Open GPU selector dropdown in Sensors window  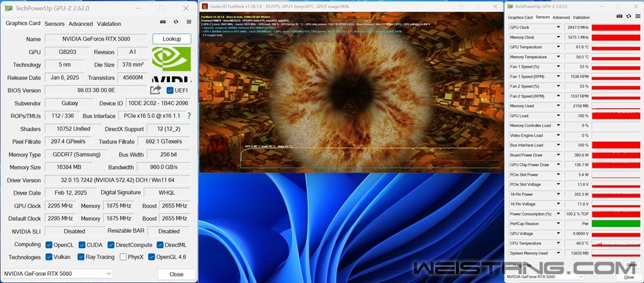point(545,277)
